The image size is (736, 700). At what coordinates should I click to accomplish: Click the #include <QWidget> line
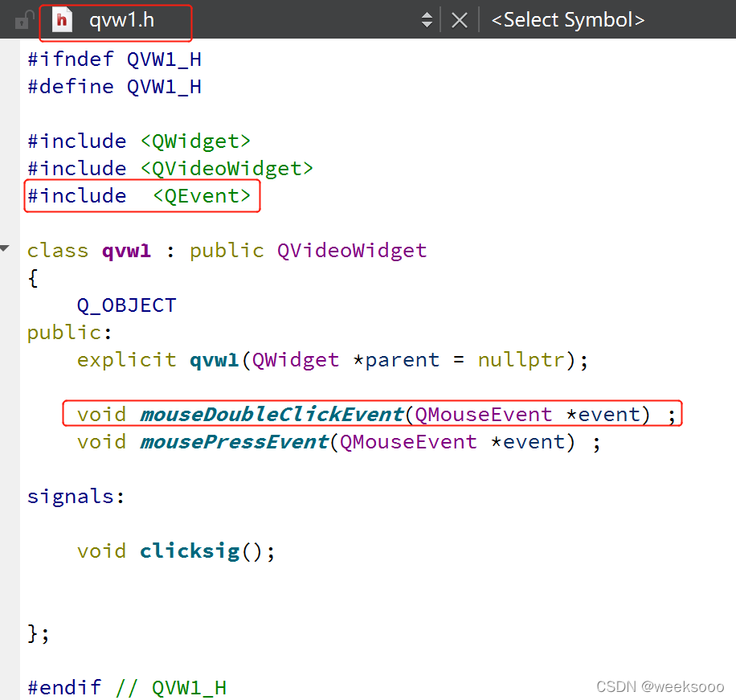pos(139,141)
